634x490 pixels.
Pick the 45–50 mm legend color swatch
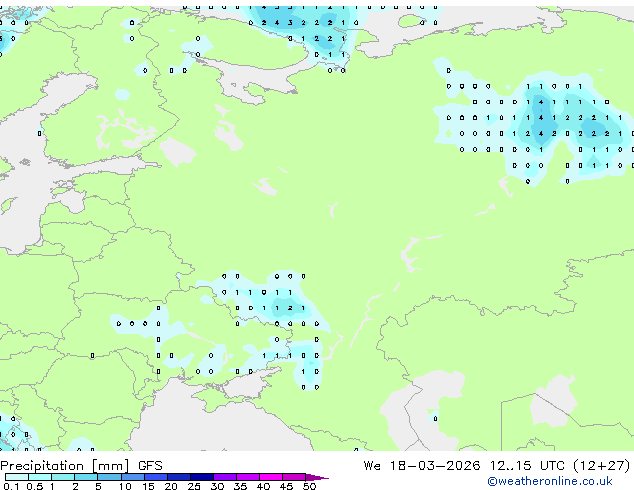294,477
